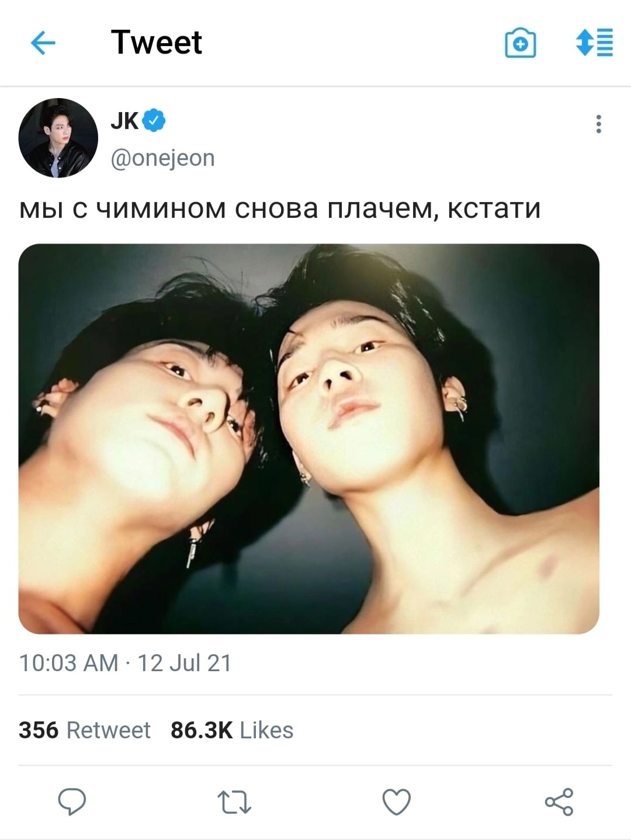Open the attached tweet photo
This screenshot has height=840, width=631.
(309, 439)
